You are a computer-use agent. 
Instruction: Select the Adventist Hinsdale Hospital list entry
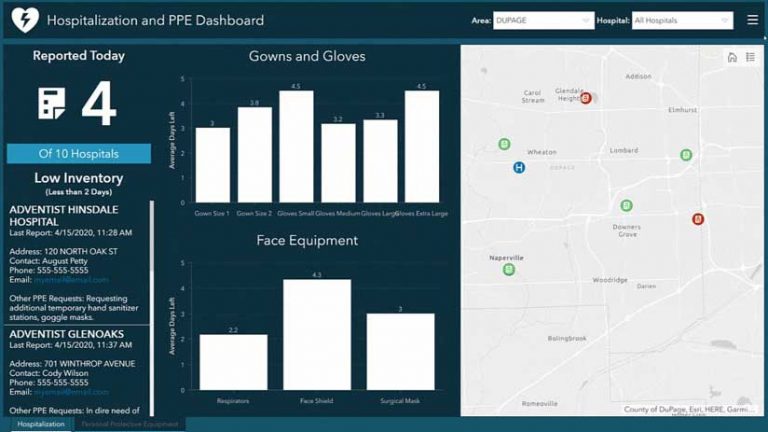tap(77, 265)
